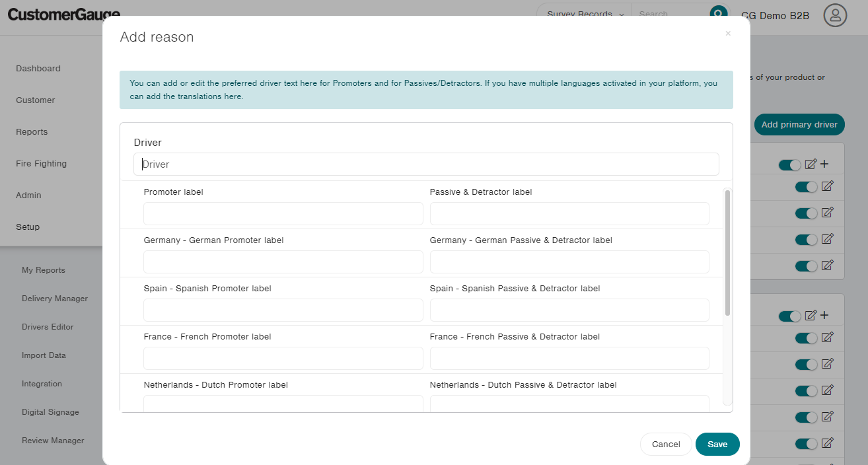This screenshot has height=465, width=868.
Task: Toggle fourth sub-driver switch in upper group
Action: tap(807, 266)
